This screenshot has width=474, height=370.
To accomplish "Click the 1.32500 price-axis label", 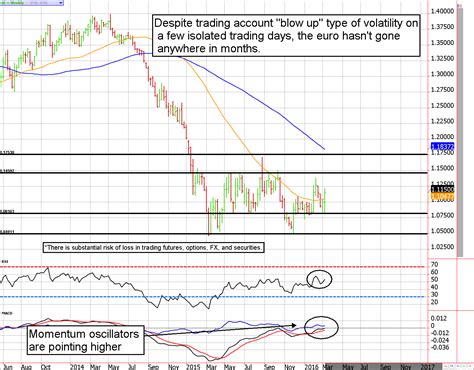I will pyautogui.click(x=442, y=58).
